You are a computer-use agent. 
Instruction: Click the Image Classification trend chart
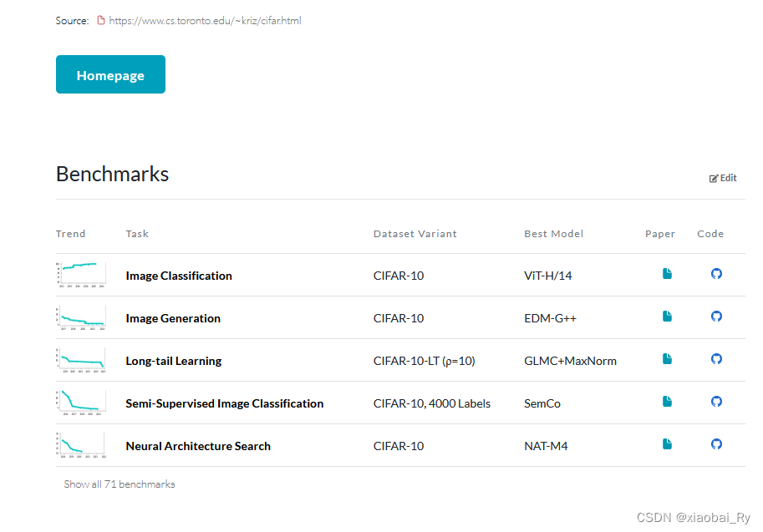[x=81, y=275]
